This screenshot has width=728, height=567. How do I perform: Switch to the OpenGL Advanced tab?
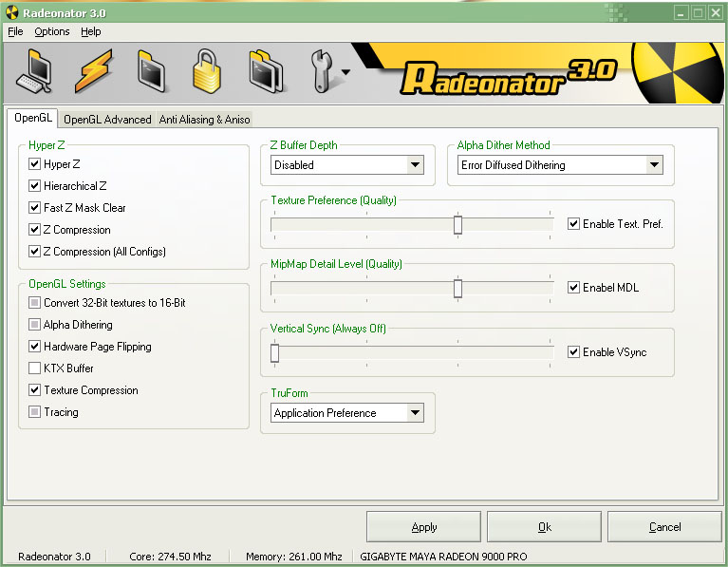click(x=107, y=120)
